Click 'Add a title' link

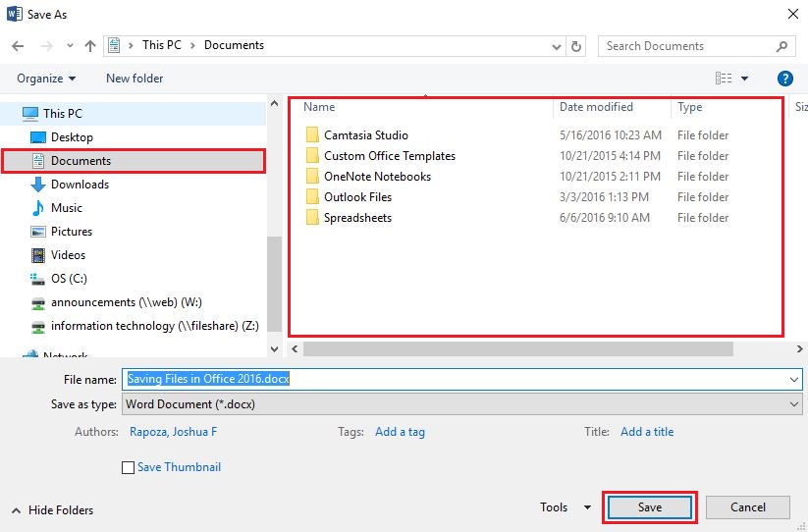(647, 432)
